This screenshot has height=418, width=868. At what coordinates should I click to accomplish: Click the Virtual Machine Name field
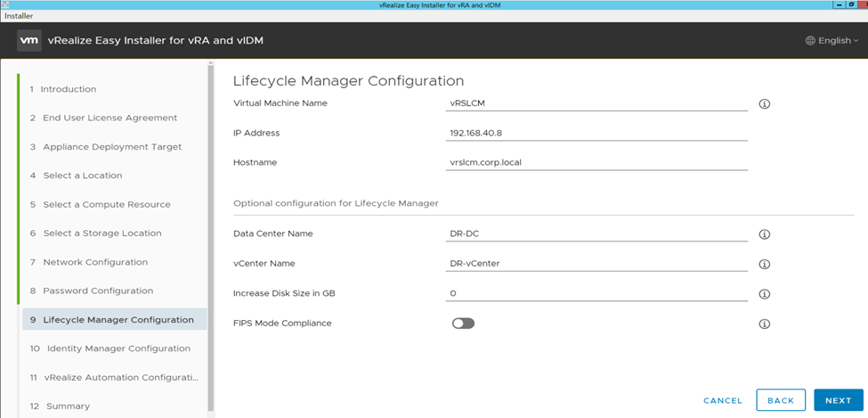pos(596,103)
